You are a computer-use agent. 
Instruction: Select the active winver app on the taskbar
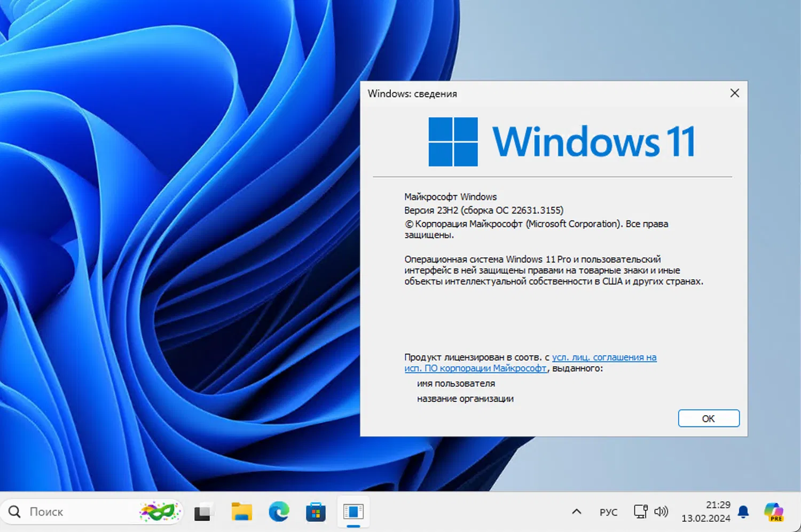353,512
